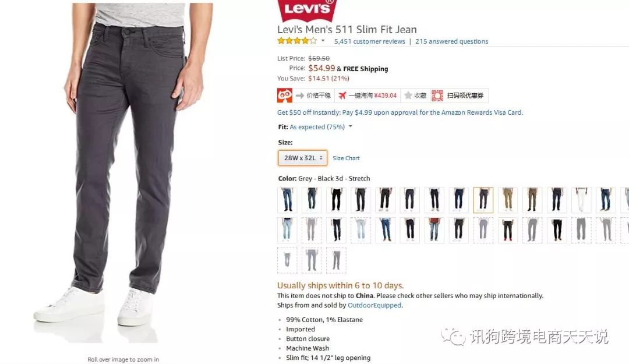Image resolution: width=629 pixels, height=364 pixels.
Task: Click the Levi's red brand logo
Action: (x=307, y=10)
